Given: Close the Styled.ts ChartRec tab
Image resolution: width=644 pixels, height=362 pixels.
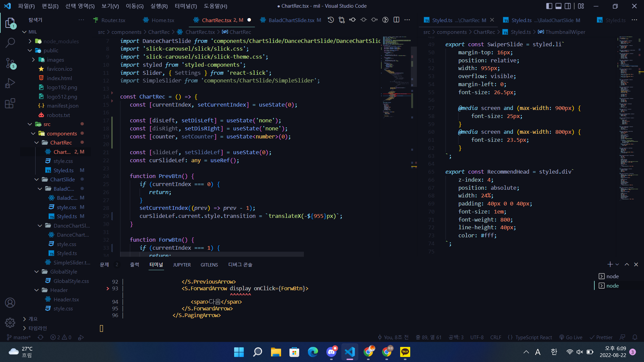Looking at the screenshot, I should (492, 20).
